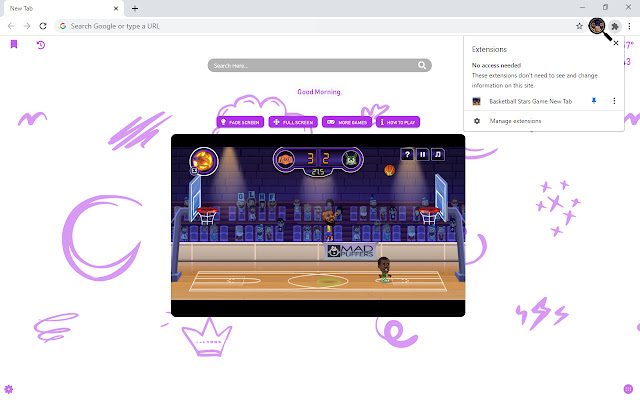Click the game's help question mark button
The width and height of the screenshot is (640, 400).
(407, 155)
